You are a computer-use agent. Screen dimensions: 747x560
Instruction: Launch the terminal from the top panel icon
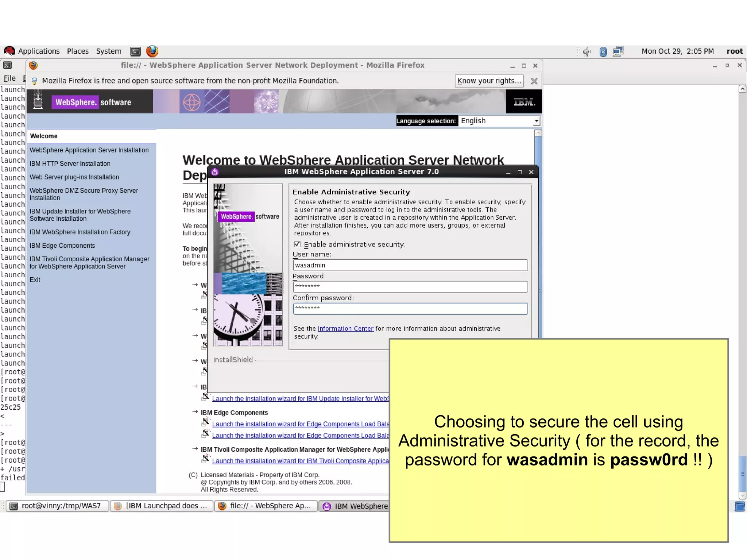tap(135, 51)
